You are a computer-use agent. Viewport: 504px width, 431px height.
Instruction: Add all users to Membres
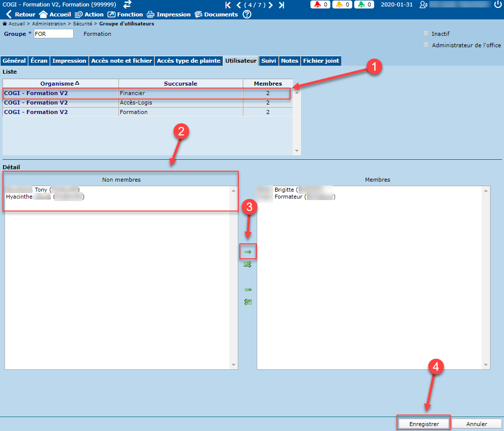pyautogui.click(x=248, y=265)
